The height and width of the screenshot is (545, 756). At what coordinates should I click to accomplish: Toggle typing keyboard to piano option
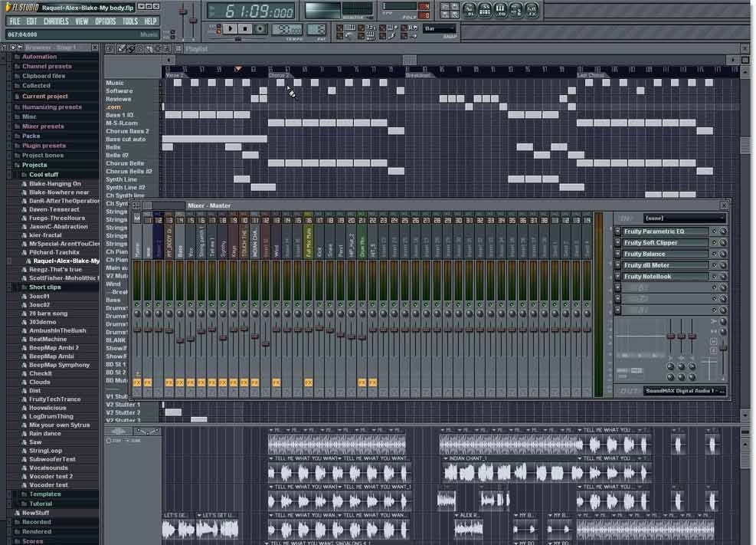click(340, 28)
